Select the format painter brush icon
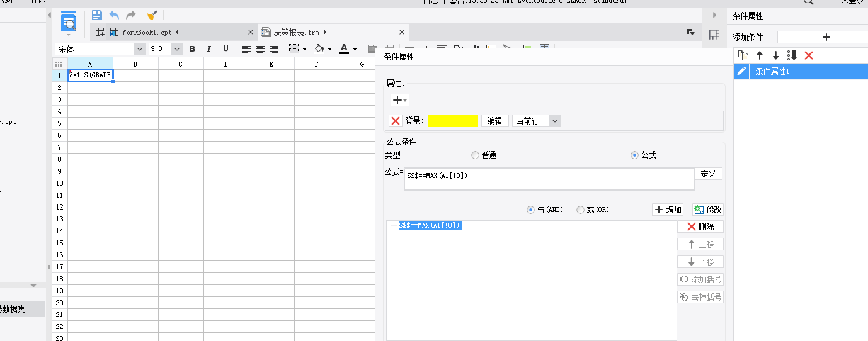Image resolution: width=868 pixels, height=341 pixels. [x=152, y=15]
